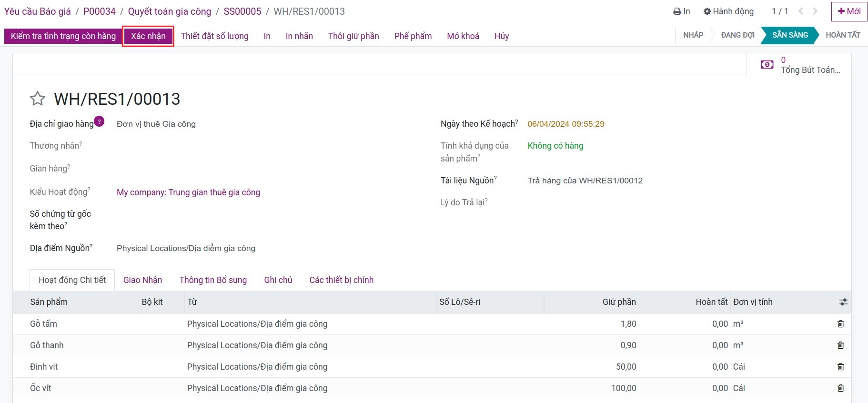Viewport: 868px width, 403px height.
Task: Delete the Gỗ tấm row with trash icon
Action: pos(840,324)
